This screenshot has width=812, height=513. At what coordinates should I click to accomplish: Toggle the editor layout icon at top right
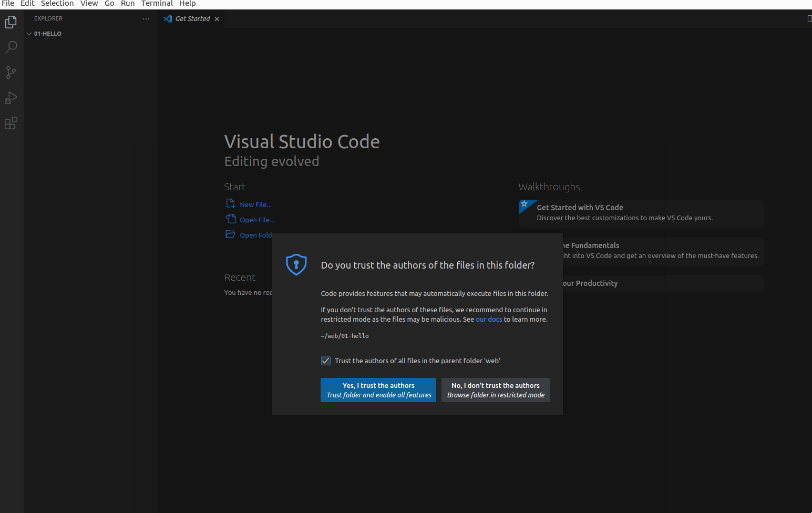[809, 19]
